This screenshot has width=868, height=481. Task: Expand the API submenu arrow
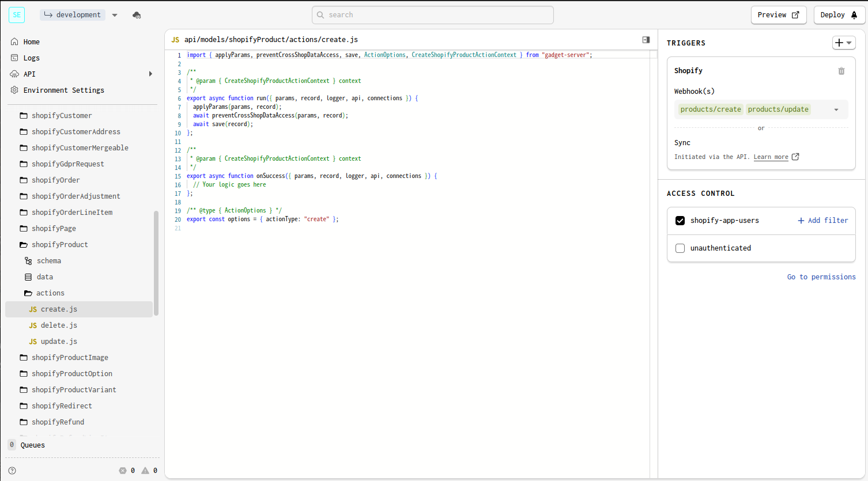pos(150,74)
